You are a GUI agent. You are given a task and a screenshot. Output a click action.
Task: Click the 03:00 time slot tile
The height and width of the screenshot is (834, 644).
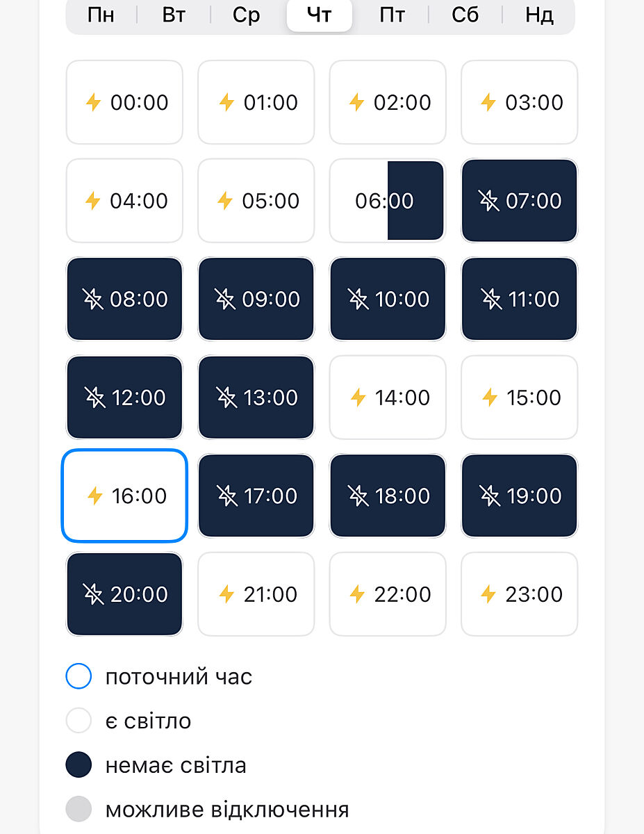(519, 103)
